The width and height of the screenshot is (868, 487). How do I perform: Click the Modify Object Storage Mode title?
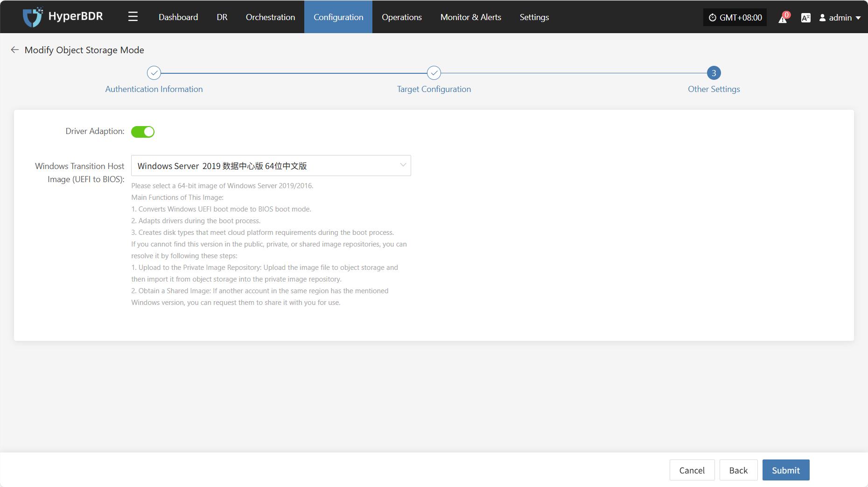[x=84, y=50]
